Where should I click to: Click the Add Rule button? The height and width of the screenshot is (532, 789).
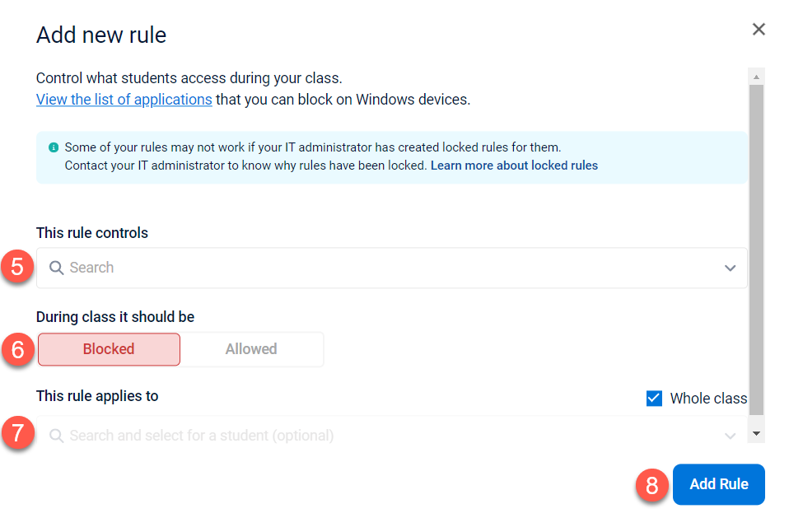click(718, 484)
